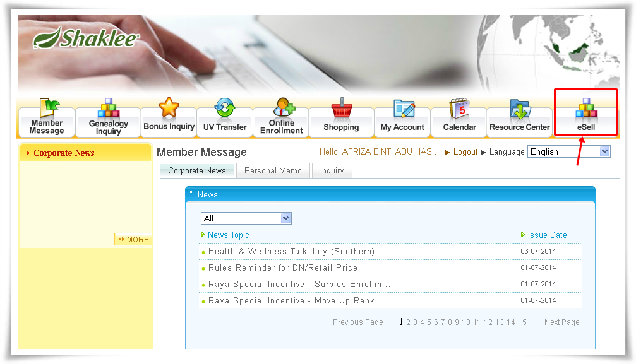
Task: Open the Member Message flag icon
Action: pyautogui.click(x=49, y=108)
